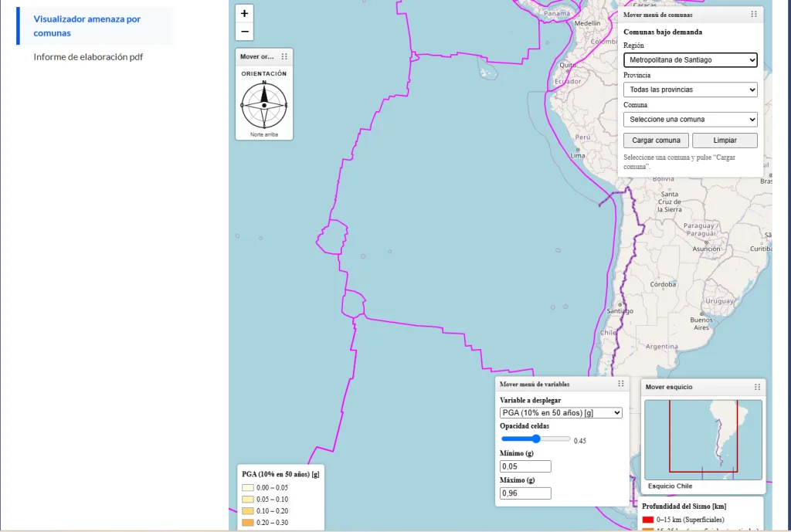Open the Comuna dropdown
Viewport: 791px width, 532px height.
[x=690, y=120]
